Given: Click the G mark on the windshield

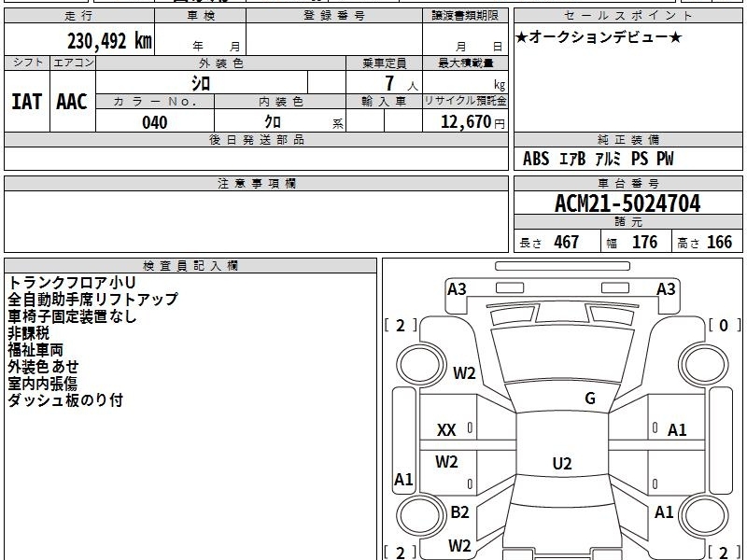Looking at the screenshot, I should tap(590, 399).
